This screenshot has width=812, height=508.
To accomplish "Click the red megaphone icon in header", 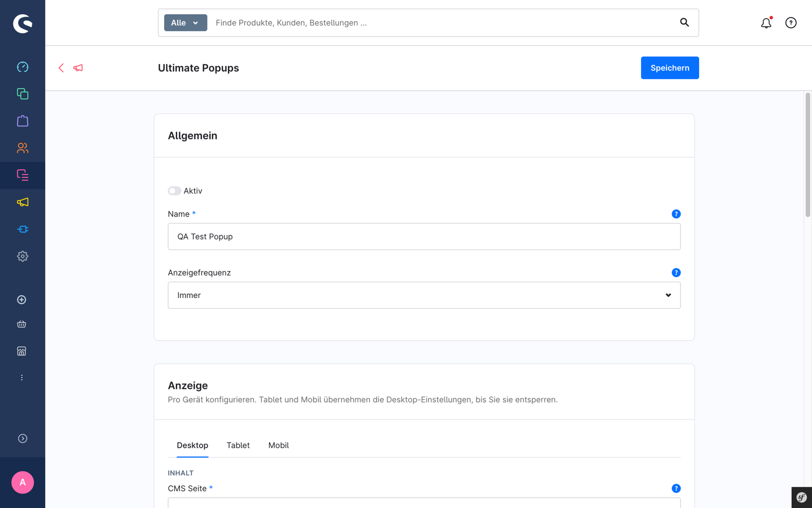I will (78, 68).
